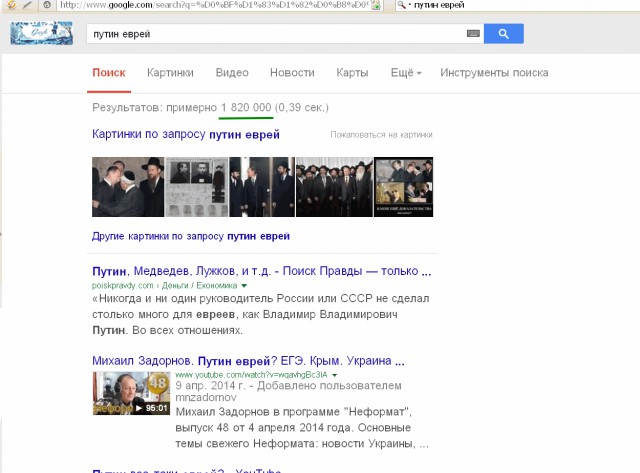Open Михаил Задорнов video result title
This screenshot has height=473, width=640.
[248, 361]
